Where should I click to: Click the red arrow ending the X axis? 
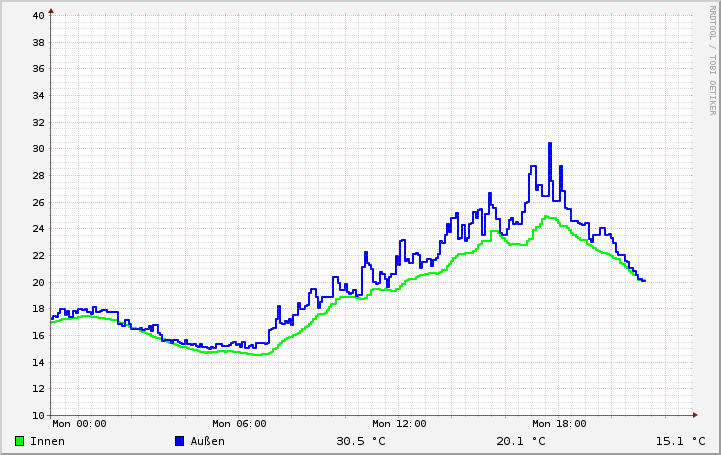click(x=694, y=415)
